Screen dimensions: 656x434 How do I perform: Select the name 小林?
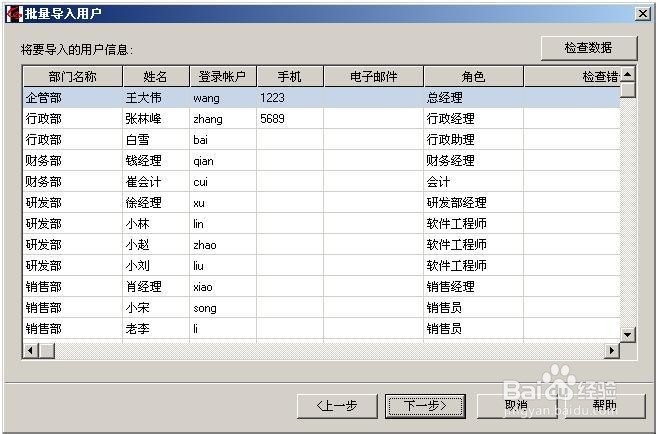[x=137, y=223]
